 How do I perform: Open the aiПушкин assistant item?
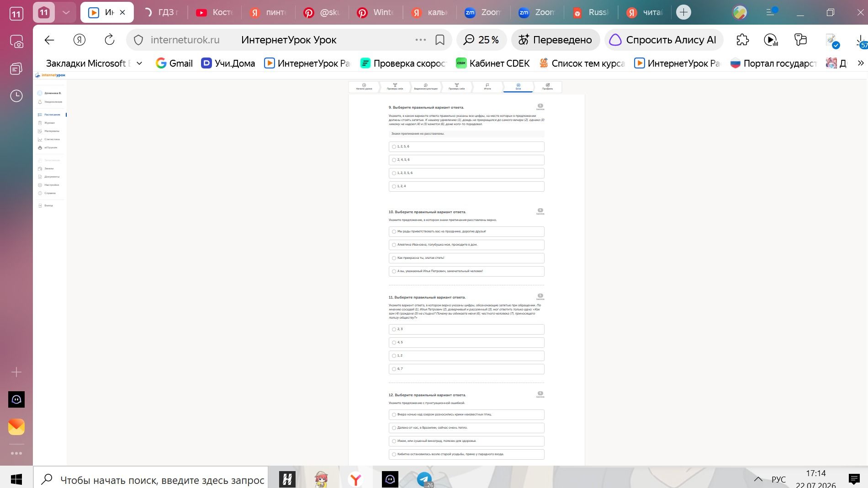(48, 147)
